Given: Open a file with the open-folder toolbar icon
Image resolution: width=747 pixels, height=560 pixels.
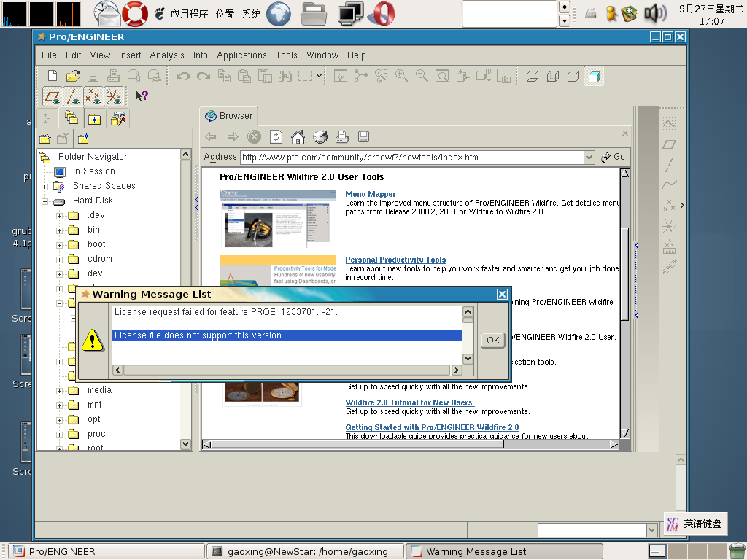Looking at the screenshot, I should tap(73, 76).
